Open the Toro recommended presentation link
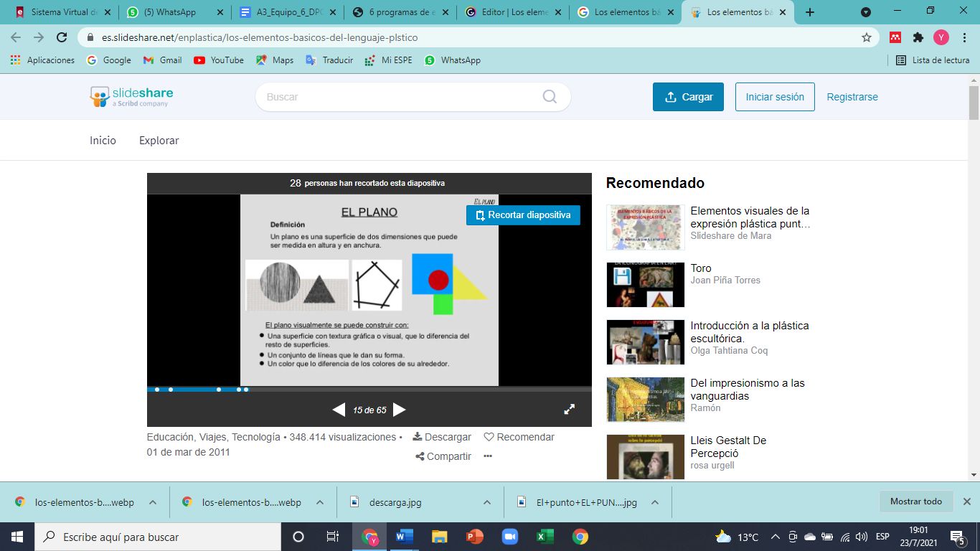 [x=700, y=268]
